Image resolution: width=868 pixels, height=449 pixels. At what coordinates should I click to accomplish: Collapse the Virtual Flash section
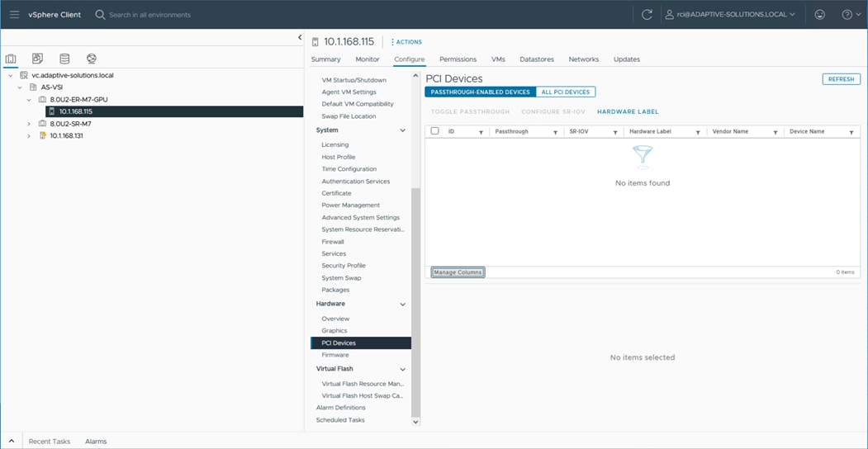pos(402,369)
